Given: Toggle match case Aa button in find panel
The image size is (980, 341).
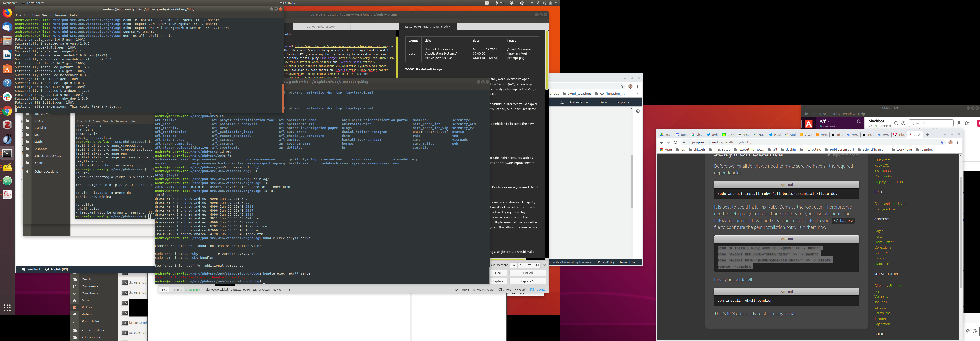Looking at the screenshot, I should (521, 265).
